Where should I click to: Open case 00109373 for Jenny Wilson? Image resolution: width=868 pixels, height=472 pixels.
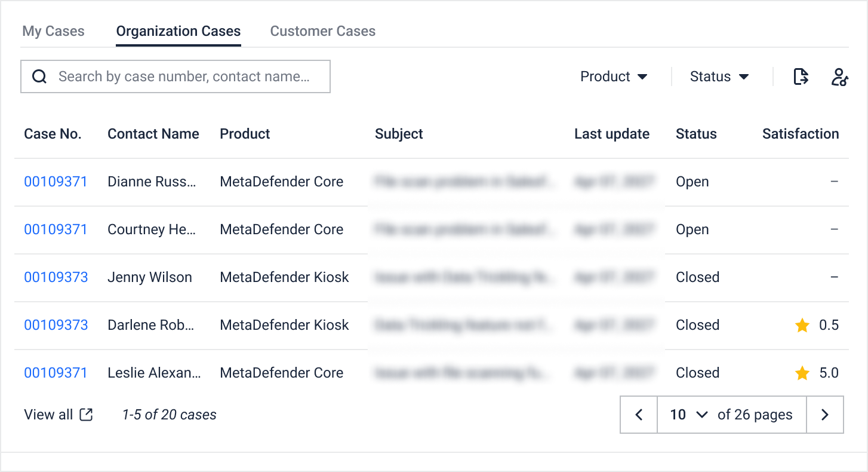point(56,277)
